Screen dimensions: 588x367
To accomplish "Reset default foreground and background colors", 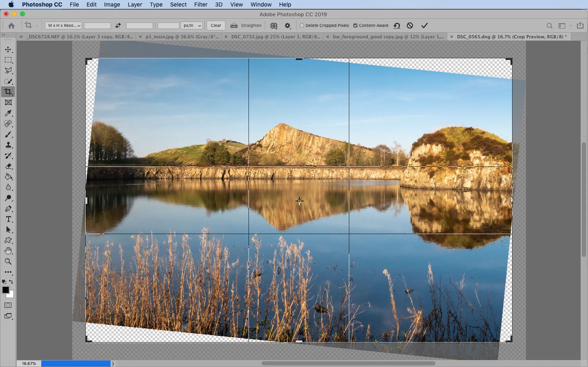I will [4, 282].
